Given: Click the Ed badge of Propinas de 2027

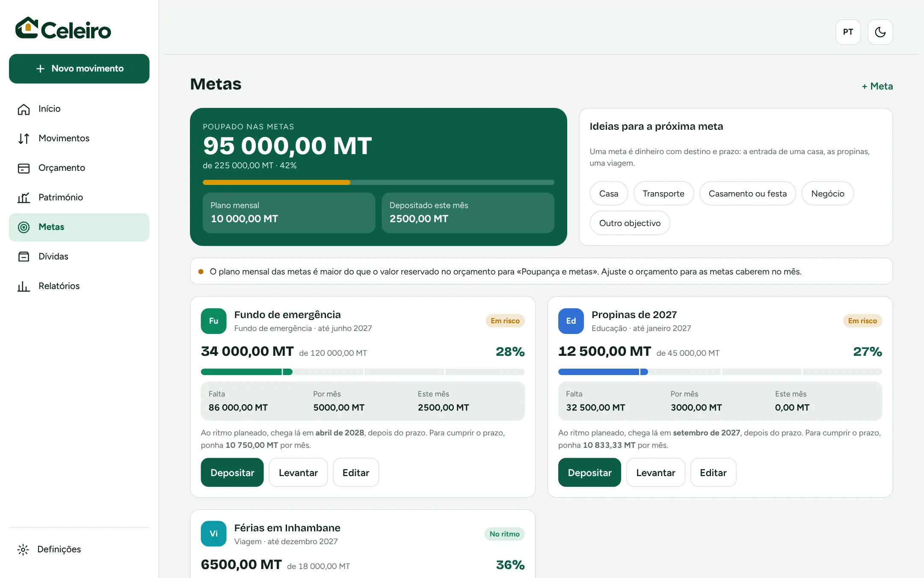Looking at the screenshot, I should (x=571, y=321).
